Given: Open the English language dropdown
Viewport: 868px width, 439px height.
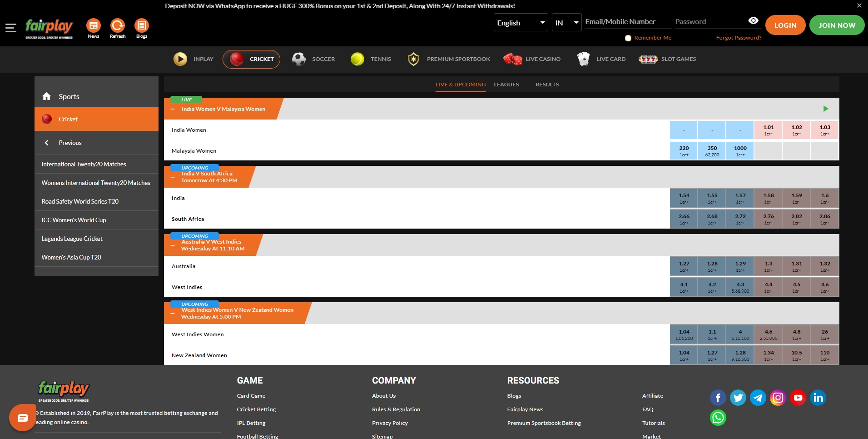Looking at the screenshot, I should [x=521, y=23].
